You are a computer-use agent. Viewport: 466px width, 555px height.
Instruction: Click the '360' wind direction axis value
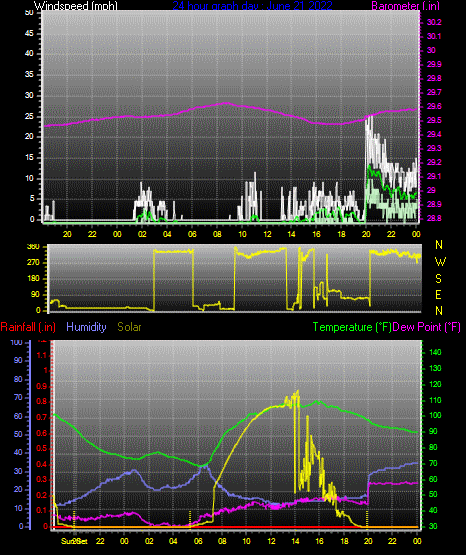[x=33, y=247]
